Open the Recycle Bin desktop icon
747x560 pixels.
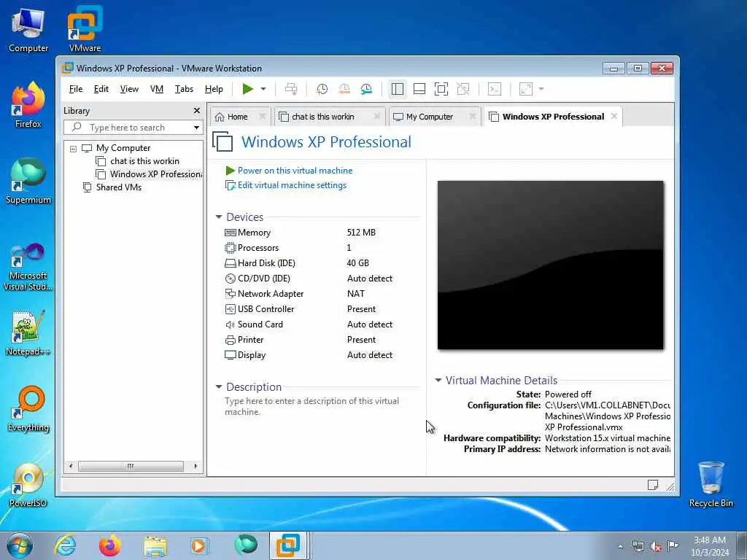point(711,484)
